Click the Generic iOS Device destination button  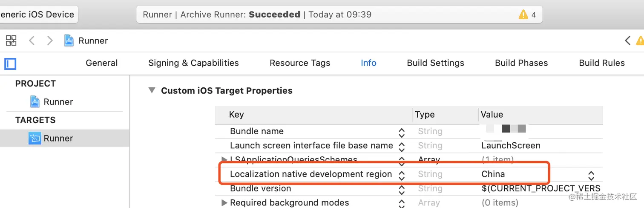pyautogui.click(x=37, y=14)
